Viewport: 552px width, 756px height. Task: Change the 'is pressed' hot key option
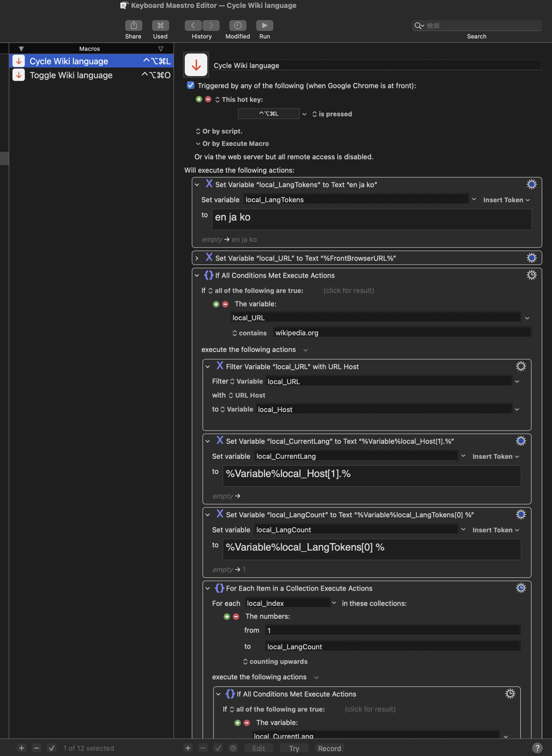[332, 114]
